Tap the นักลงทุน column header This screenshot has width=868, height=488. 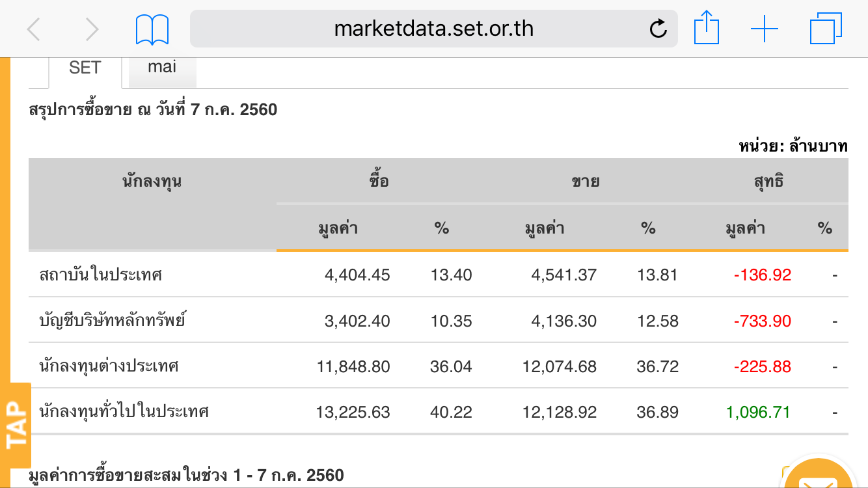tap(152, 182)
